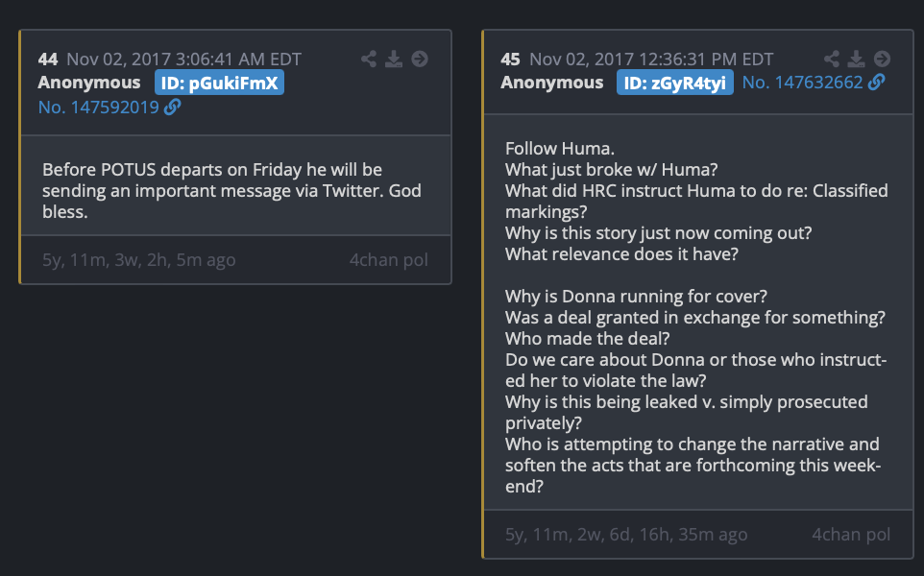Click the 4chan pol source on post 44
924x576 pixels.
click(x=388, y=260)
